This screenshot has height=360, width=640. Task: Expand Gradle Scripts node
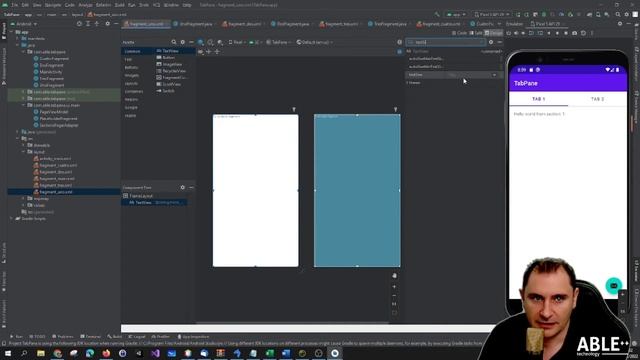(x=11, y=218)
